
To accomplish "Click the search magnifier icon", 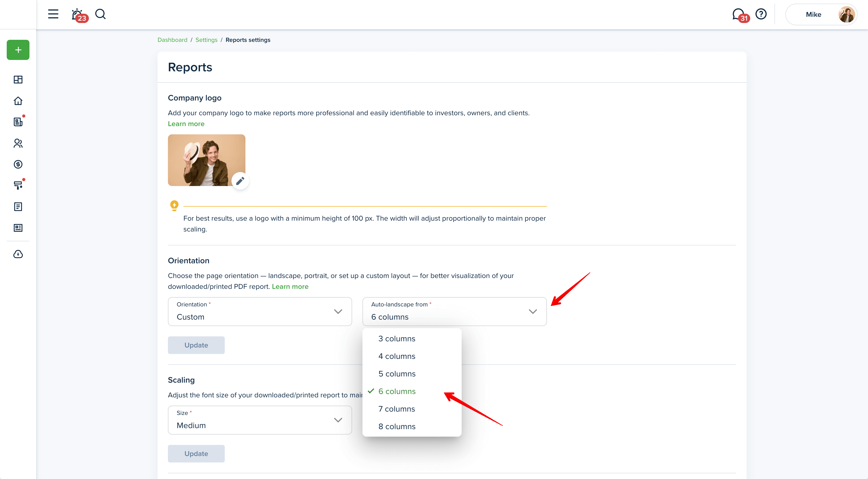I will [x=100, y=14].
